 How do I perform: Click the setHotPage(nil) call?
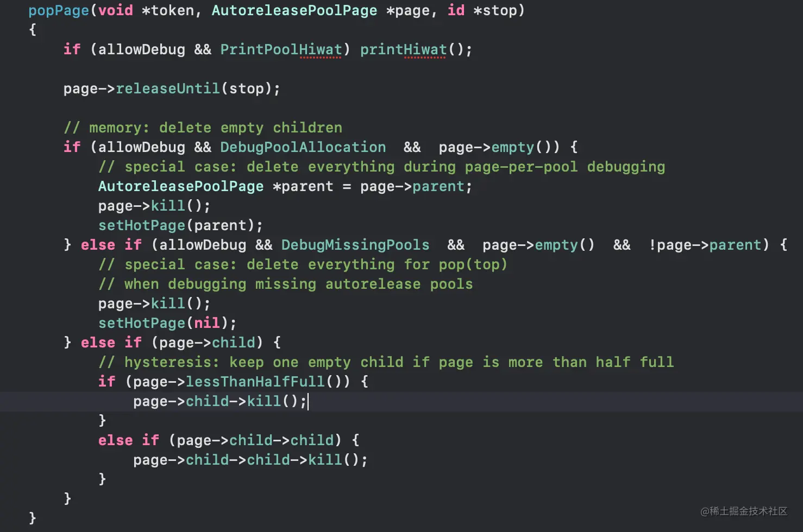click(x=167, y=323)
